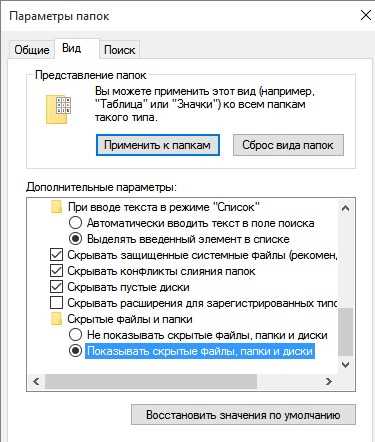Click the Дополнительные параметры label
This screenshot has width=375, height=442.
pyautogui.click(x=101, y=187)
